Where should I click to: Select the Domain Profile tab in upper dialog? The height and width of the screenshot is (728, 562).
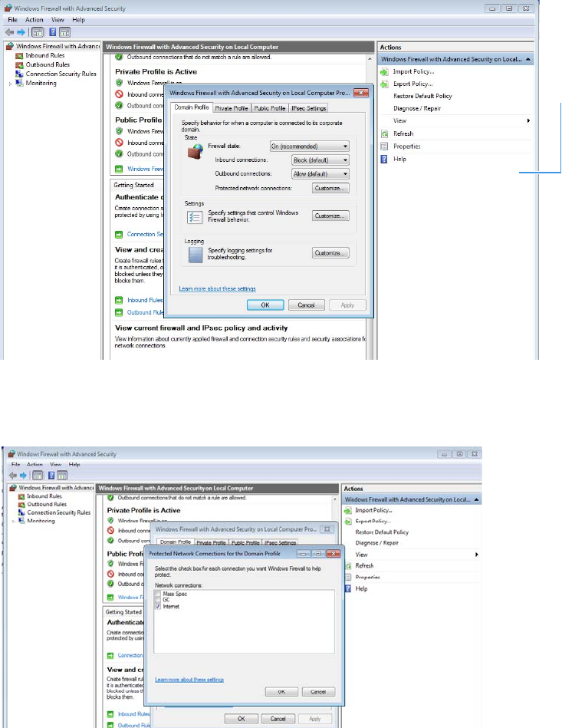(x=192, y=107)
